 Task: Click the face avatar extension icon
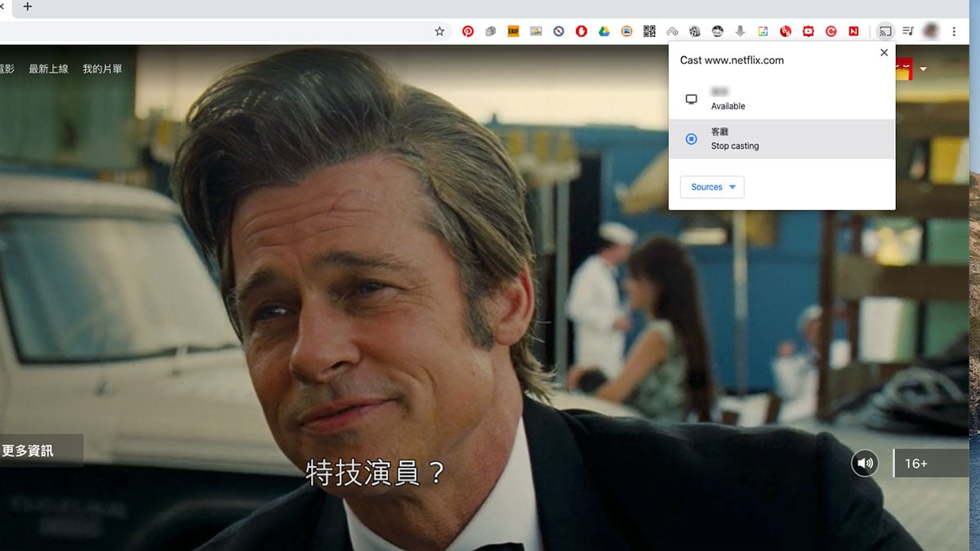[x=718, y=31]
